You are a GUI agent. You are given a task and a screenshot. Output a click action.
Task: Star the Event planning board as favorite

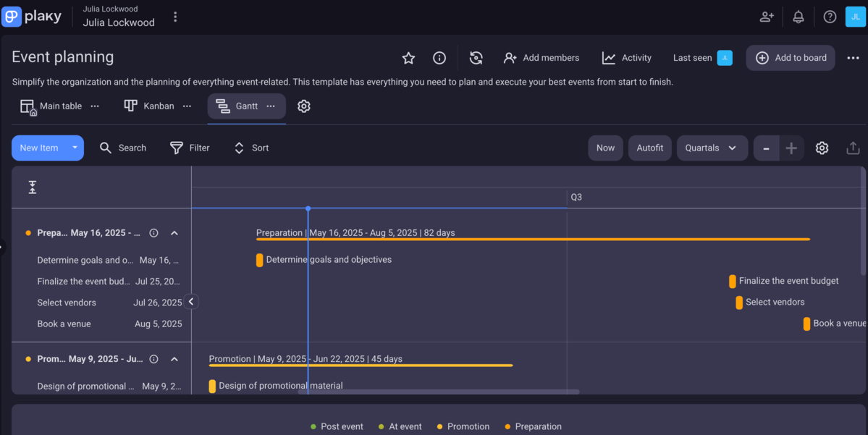[x=408, y=58]
